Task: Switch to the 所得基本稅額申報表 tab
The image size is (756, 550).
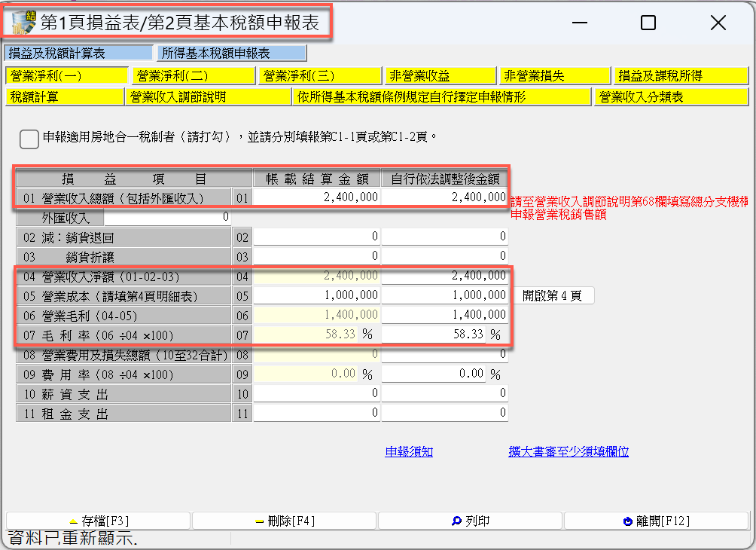Action: (231, 53)
